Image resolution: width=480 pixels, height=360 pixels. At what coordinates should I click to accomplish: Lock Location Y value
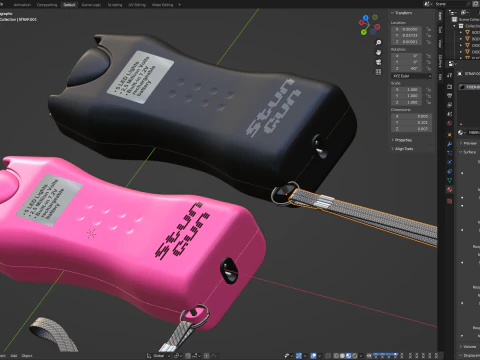click(429, 36)
